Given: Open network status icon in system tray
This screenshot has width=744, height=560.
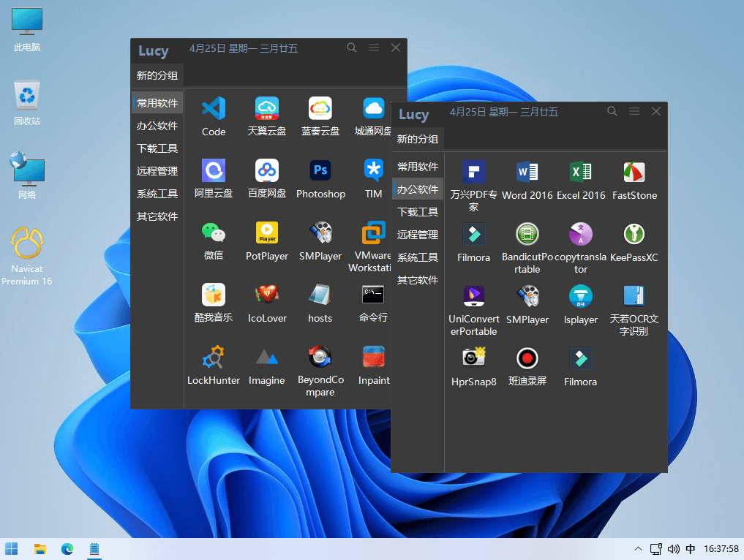Looking at the screenshot, I should tap(656, 549).
